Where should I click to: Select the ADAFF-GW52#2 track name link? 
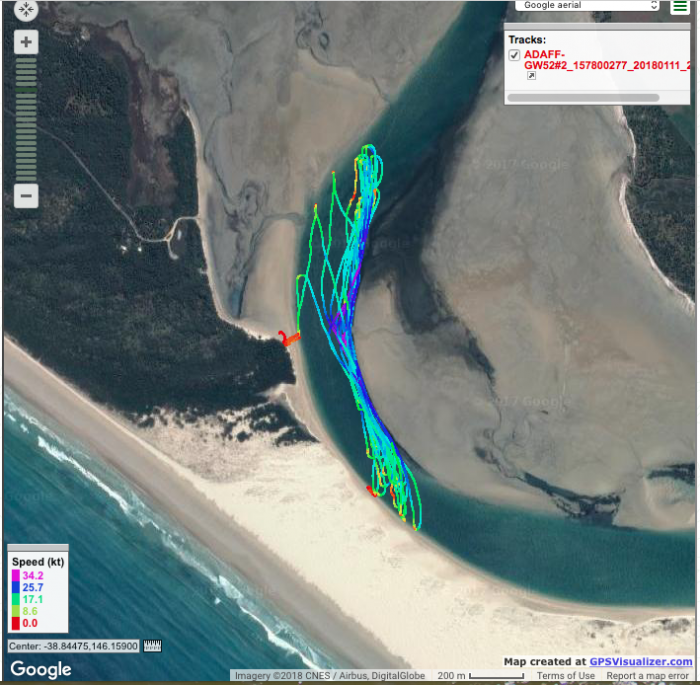click(607, 60)
